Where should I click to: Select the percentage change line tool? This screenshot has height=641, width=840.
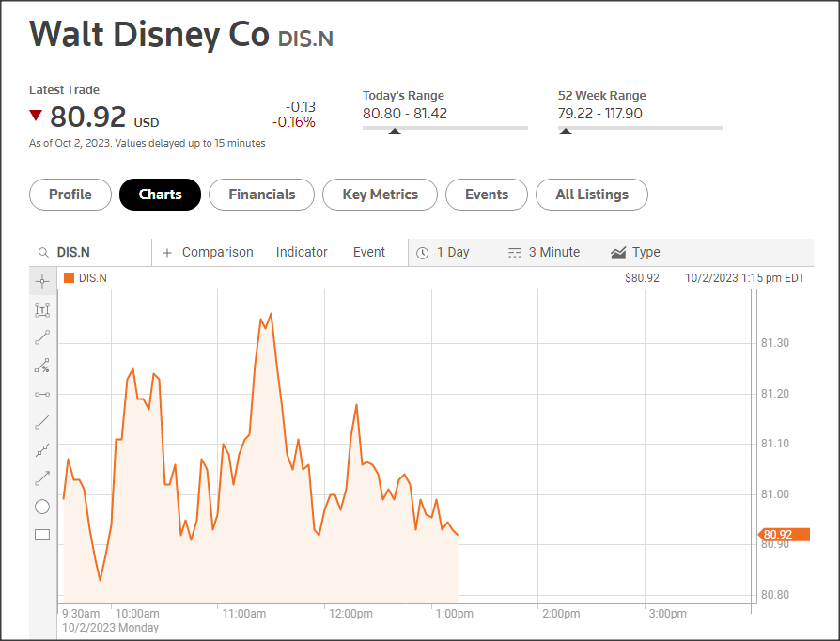tap(42, 366)
